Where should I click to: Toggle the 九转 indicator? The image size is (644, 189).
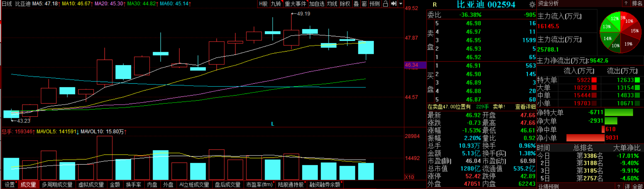click(276, 4)
